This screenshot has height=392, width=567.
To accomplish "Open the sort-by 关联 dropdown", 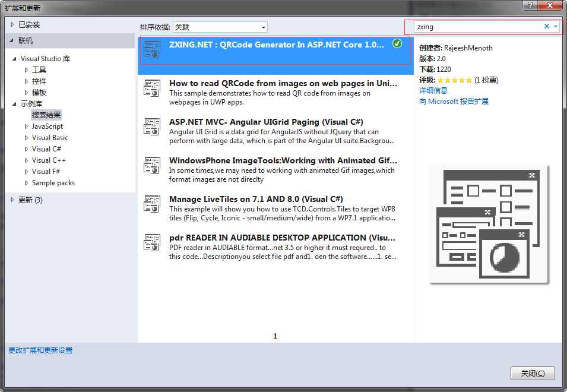I will tap(220, 27).
